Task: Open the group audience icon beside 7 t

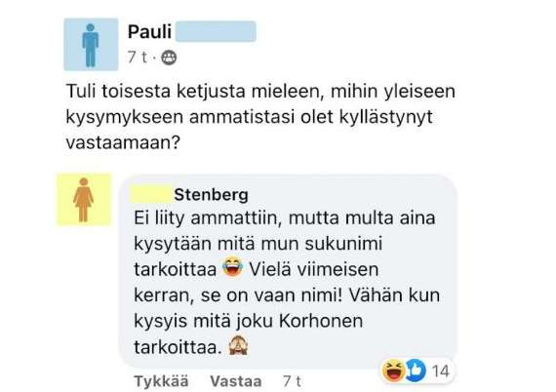Action: click(169, 58)
